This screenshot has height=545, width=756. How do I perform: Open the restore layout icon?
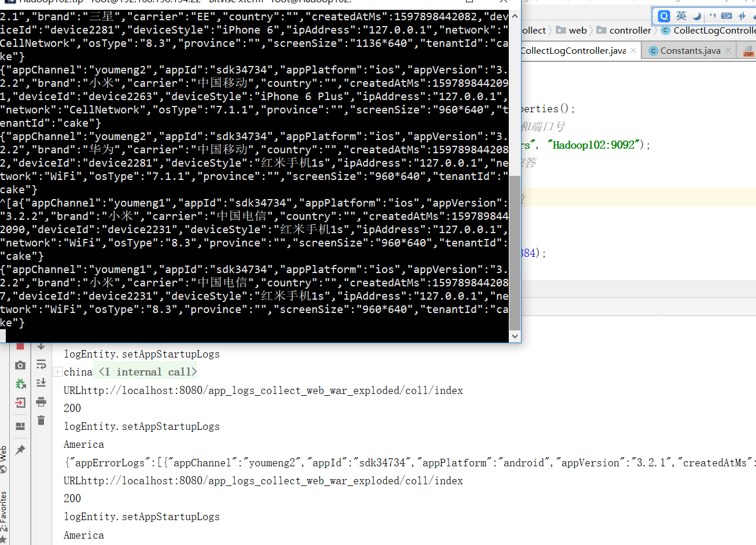20,426
